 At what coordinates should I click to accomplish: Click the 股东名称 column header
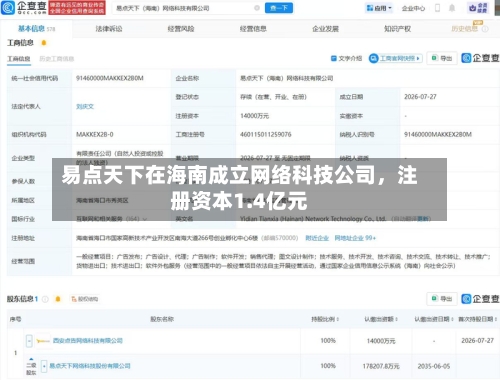162,319
